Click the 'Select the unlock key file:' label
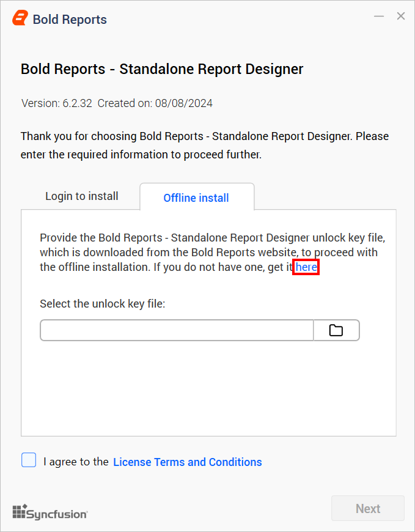Viewport: 415px width, 532px height. click(103, 304)
